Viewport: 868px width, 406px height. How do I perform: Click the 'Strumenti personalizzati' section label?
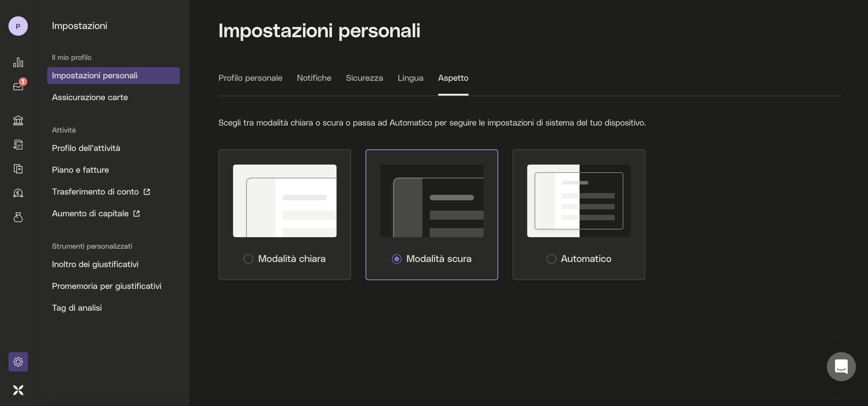coord(92,246)
